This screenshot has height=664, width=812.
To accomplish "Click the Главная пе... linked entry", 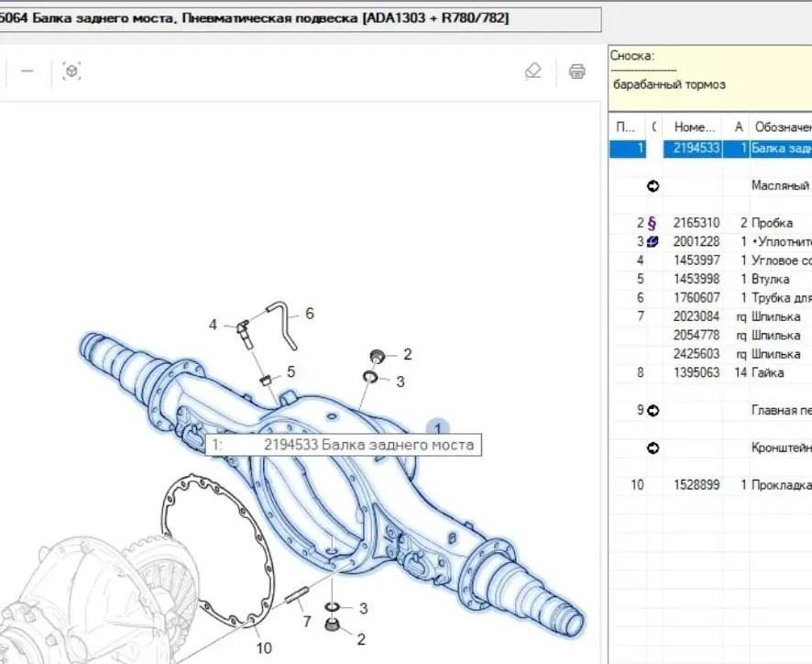I will click(x=781, y=411).
